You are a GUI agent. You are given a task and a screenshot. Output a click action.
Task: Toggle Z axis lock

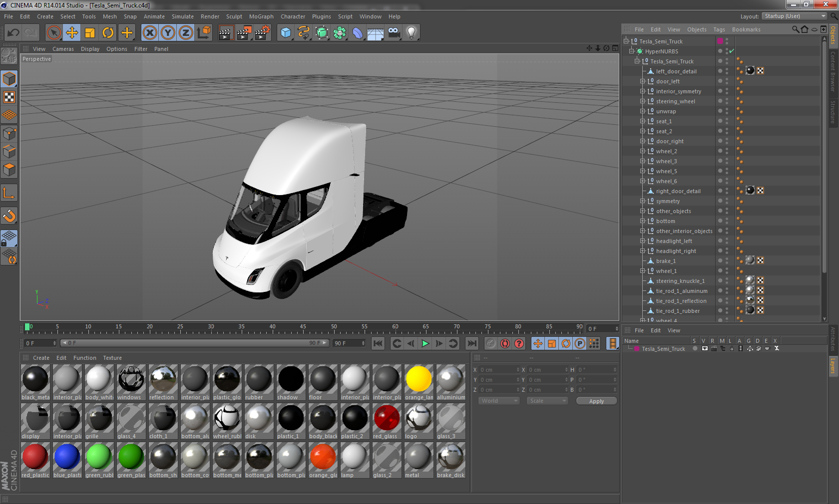click(x=186, y=33)
